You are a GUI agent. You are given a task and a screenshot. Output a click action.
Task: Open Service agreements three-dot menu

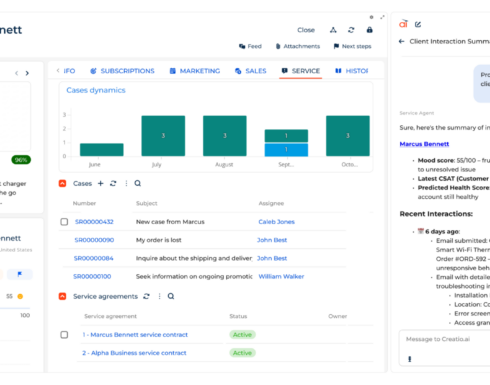point(159,296)
